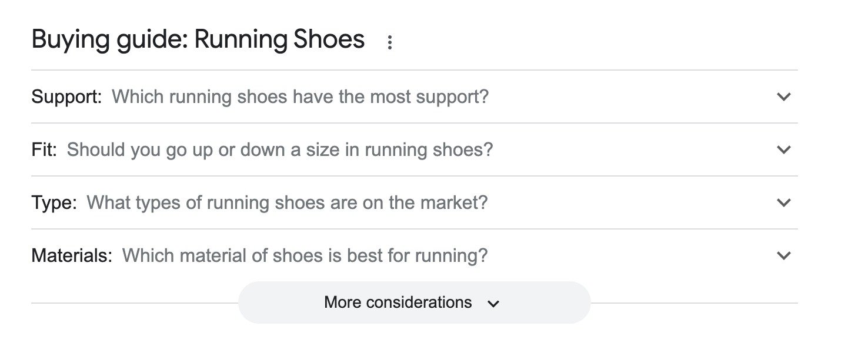Open the question about sizing up or down

281,150
